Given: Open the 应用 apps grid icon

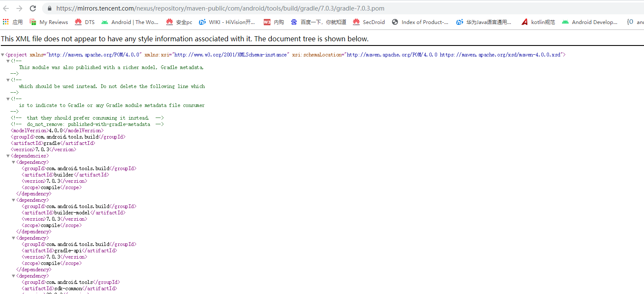Looking at the screenshot, I should [5, 21].
